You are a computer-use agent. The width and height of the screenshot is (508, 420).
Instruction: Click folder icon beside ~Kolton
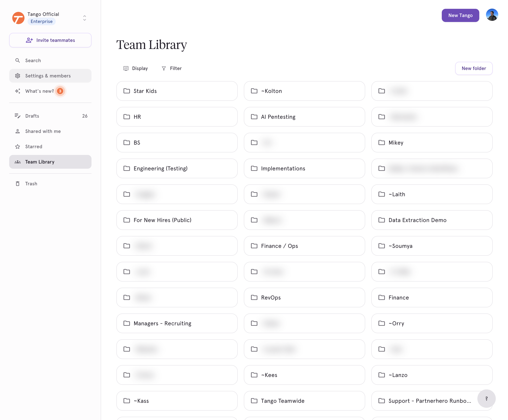254,91
